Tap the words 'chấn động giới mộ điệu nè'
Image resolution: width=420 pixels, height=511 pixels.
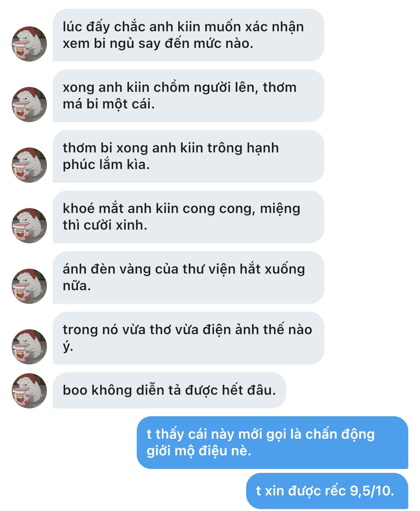pyautogui.click(x=260, y=443)
